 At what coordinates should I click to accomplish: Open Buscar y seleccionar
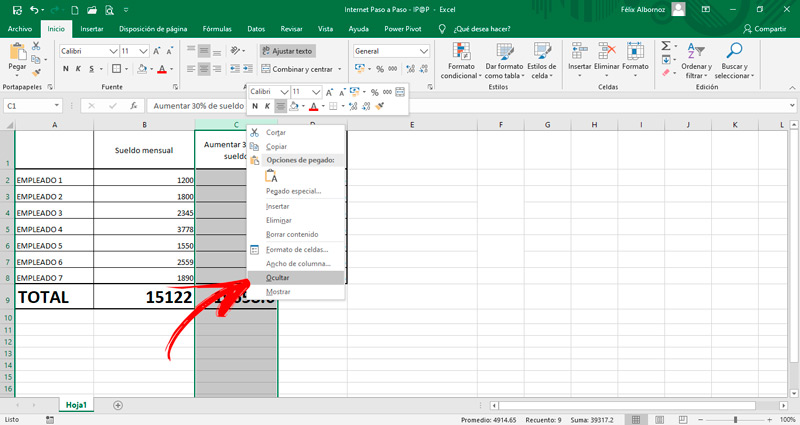tap(734, 61)
